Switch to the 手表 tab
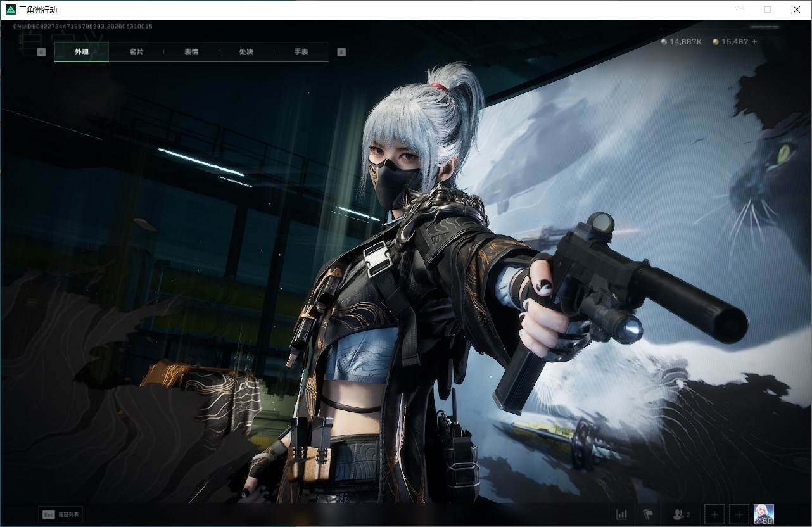The height and width of the screenshot is (527, 812). click(x=301, y=52)
